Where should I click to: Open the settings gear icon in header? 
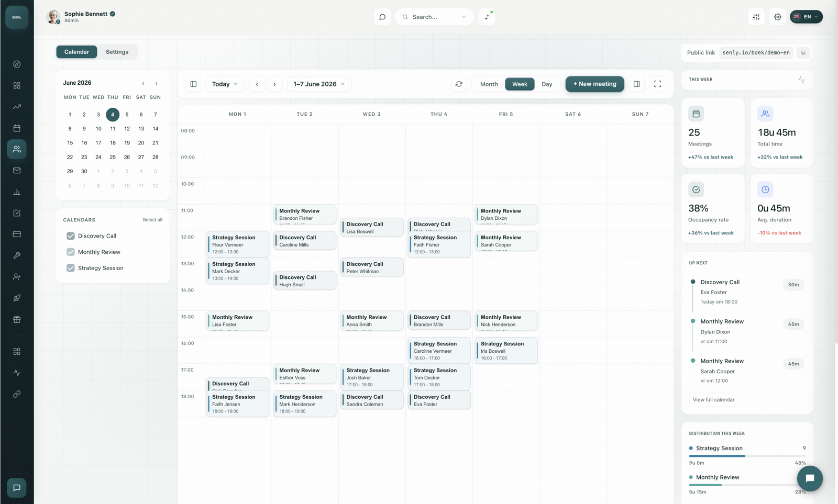[778, 17]
